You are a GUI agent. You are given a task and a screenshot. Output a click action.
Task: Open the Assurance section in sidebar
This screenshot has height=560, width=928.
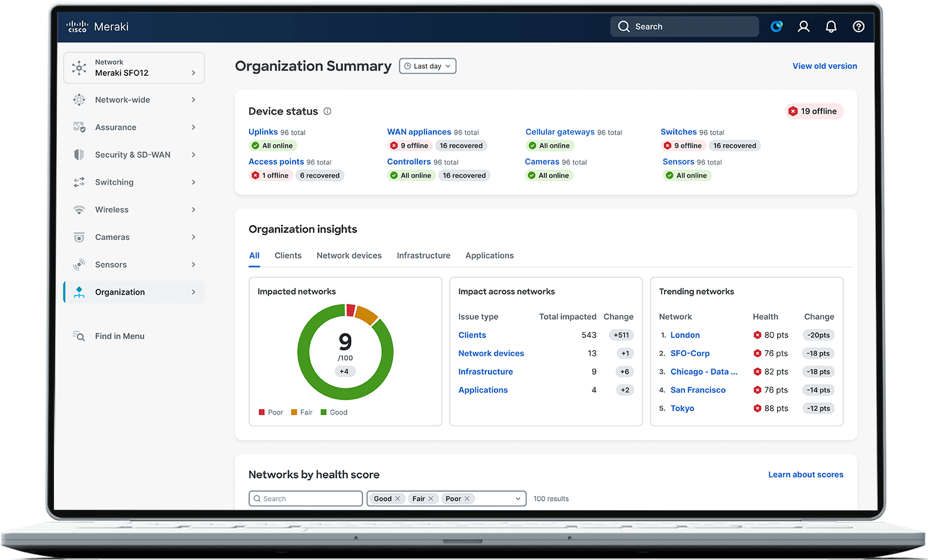[x=116, y=127]
